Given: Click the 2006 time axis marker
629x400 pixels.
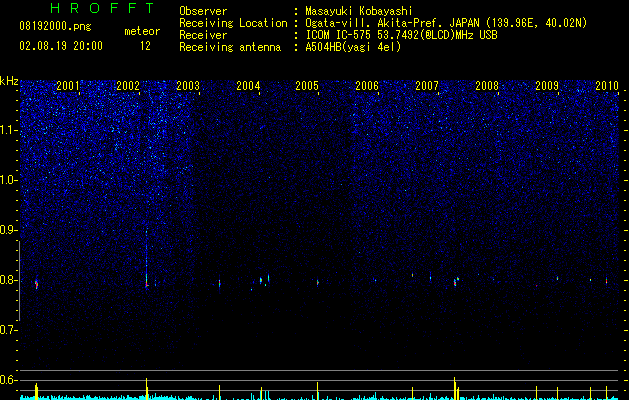Looking at the screenshot, I should [367, 85].
